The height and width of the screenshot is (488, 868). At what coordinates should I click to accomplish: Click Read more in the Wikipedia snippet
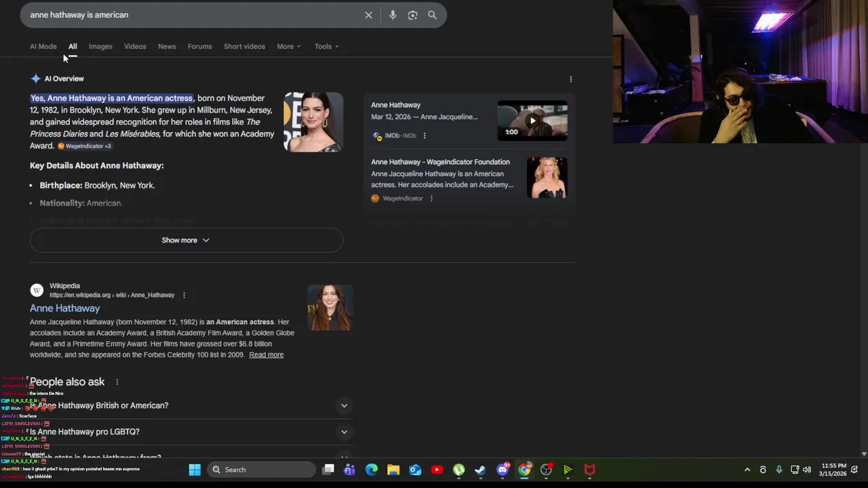click(266, 355)
